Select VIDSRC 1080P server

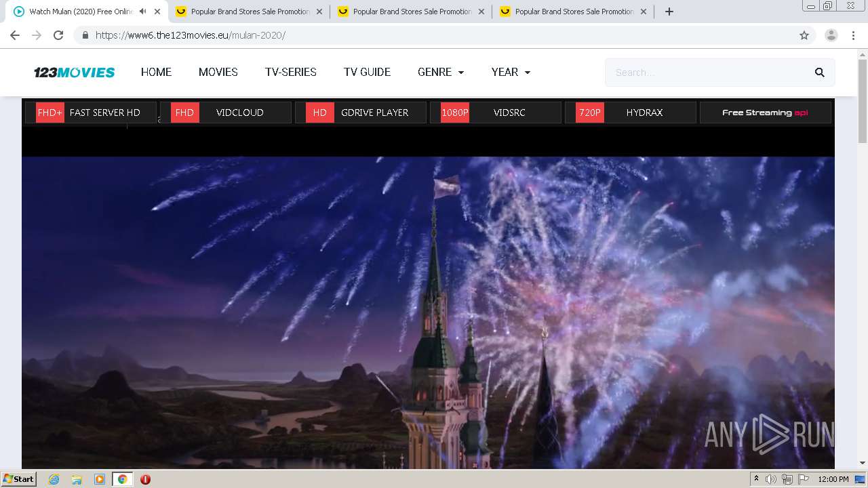pyautogui.click(x=496, y=113)
